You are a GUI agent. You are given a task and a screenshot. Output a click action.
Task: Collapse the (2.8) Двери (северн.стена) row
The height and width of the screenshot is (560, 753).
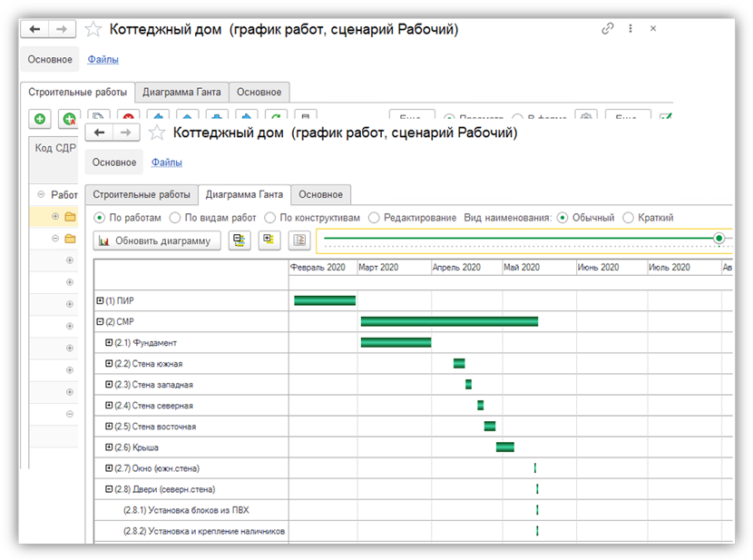[x=110, y=489]
